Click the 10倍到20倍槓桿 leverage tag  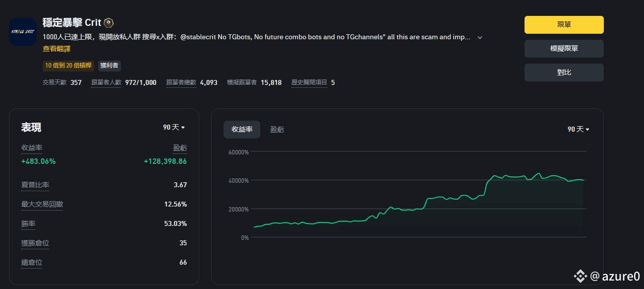coord(68,66)
